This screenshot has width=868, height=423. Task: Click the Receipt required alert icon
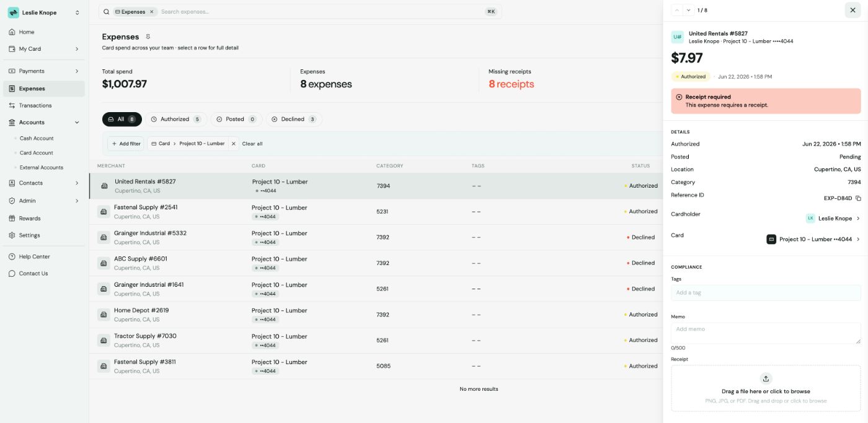pos(679,97)
